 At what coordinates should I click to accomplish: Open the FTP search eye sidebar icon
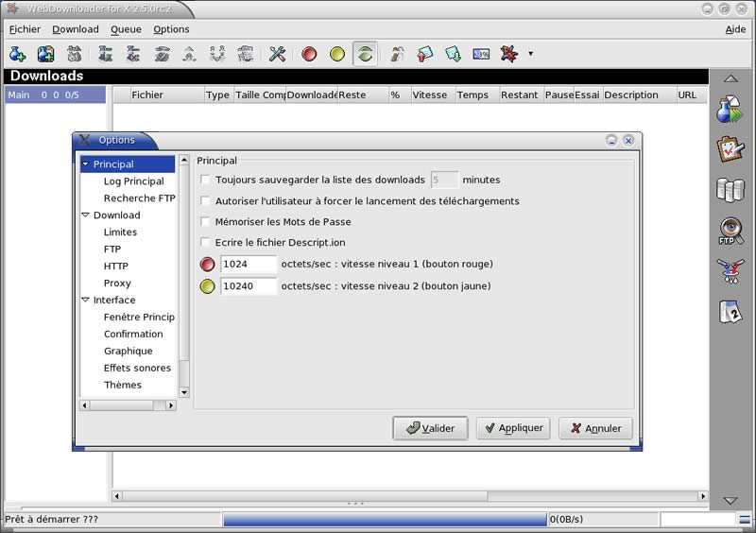point(730,231)
